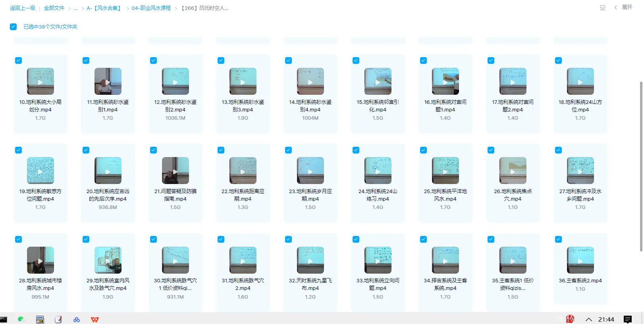Open Windows notification center icon

pos(628,319)
